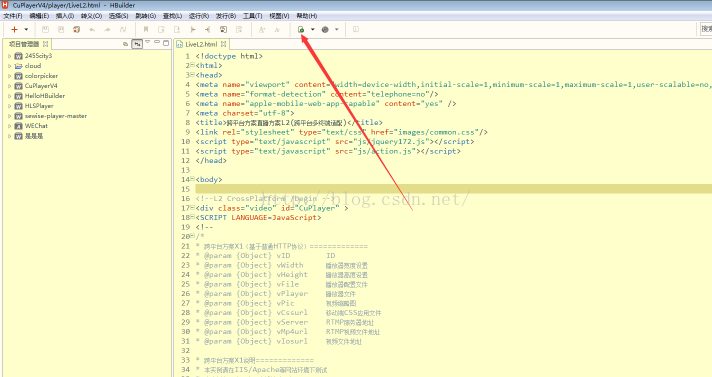
Task: Click the cloud folder icon
Action: [x=18, y=66]
